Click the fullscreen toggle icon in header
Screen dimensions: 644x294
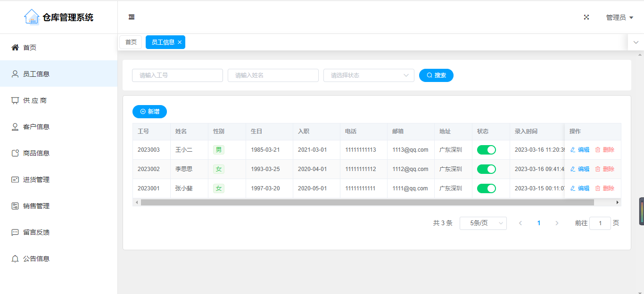(586, 17)
